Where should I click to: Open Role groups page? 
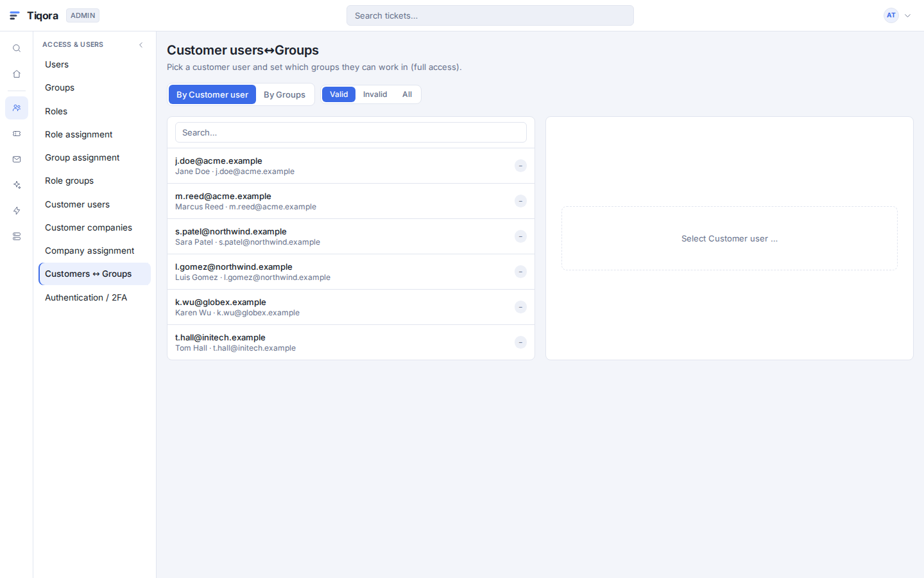click(x=94, y=180)
